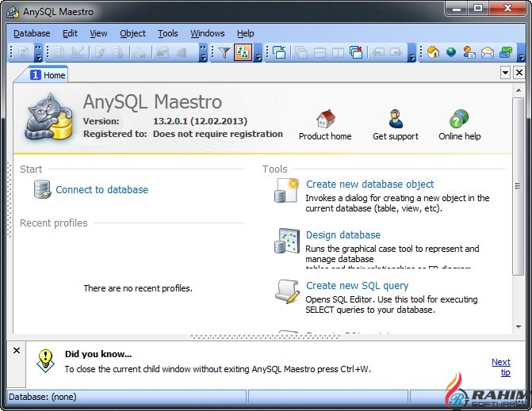Open Product home via house icon

325,119
